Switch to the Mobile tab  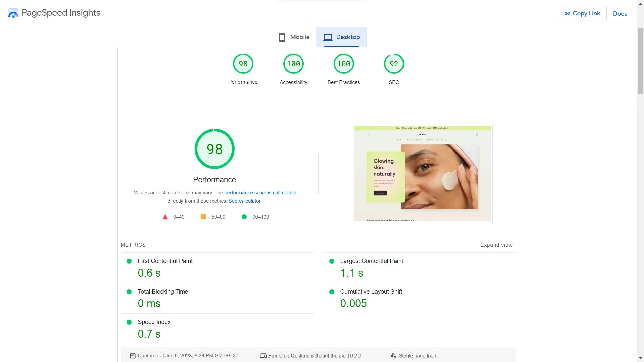coord(294,37)
